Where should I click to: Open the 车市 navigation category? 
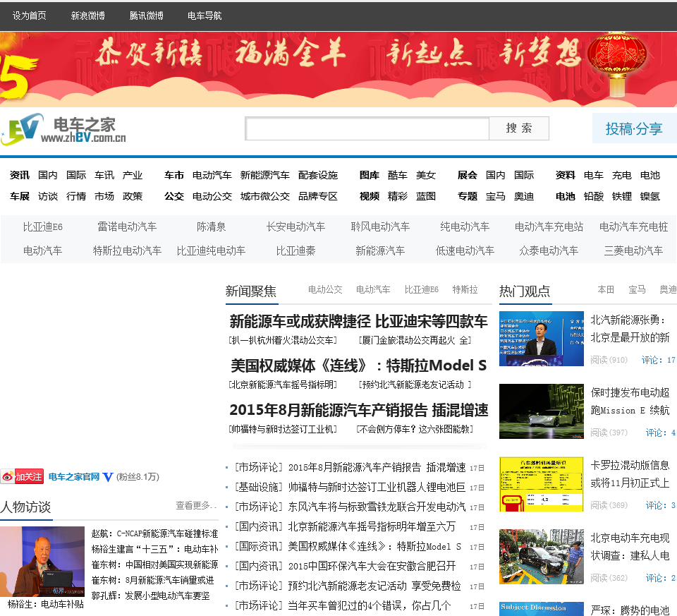coord(174,175)
